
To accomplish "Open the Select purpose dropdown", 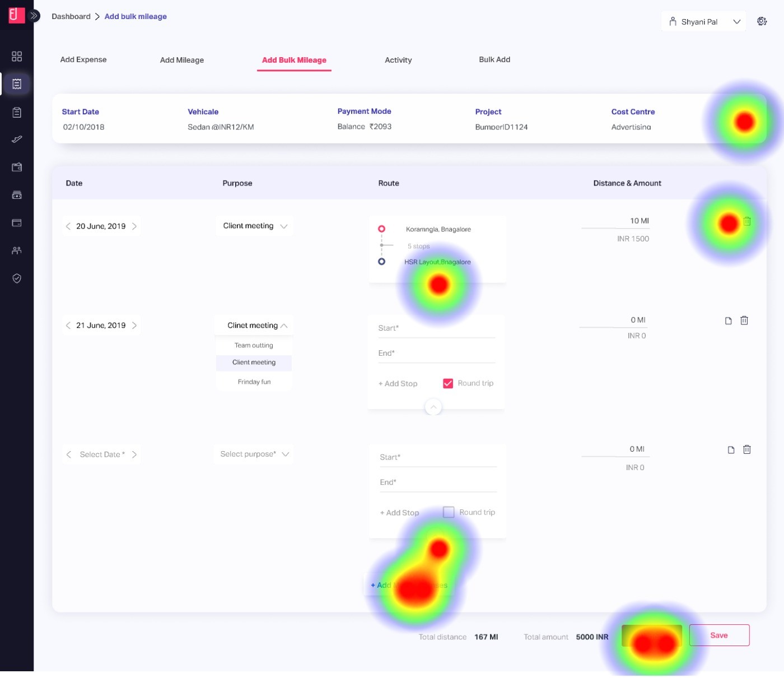I will pos(255,454).
